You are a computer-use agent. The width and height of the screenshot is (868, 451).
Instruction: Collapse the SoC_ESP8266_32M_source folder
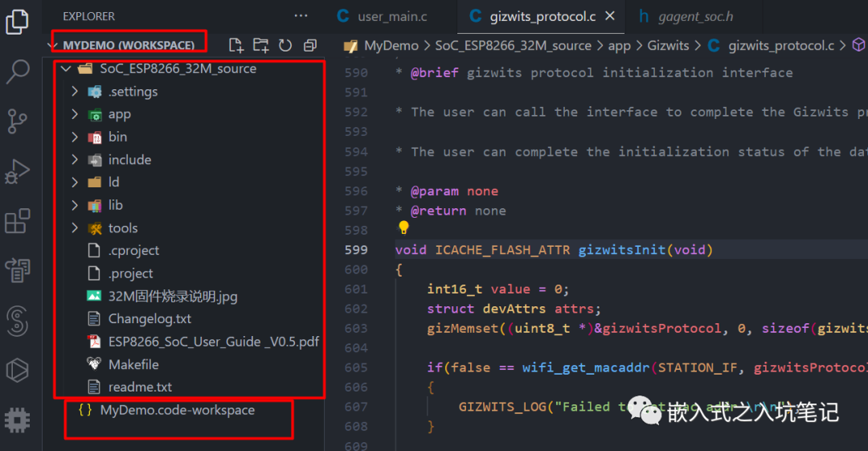point(178,68)
